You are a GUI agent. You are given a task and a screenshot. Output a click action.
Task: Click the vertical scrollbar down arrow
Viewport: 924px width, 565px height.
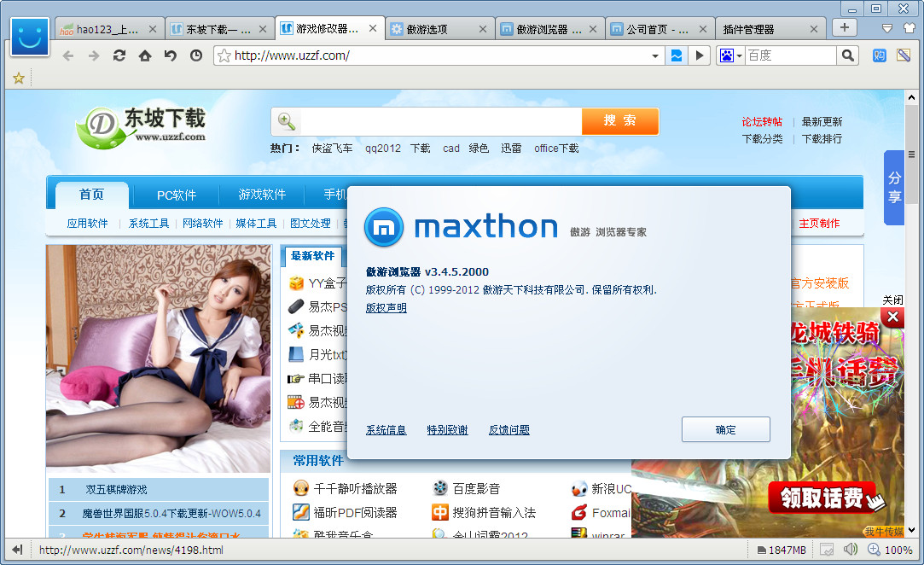pyautogui.click(x=911, y=530)
